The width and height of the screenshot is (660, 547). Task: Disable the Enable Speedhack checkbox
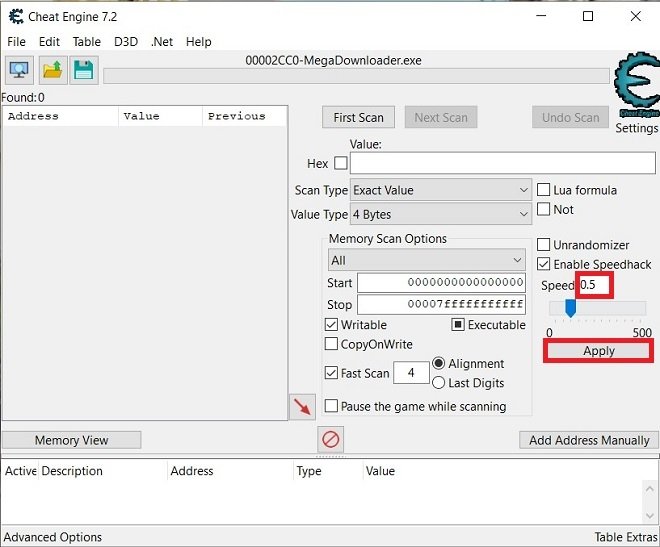(x=543, y=264)
